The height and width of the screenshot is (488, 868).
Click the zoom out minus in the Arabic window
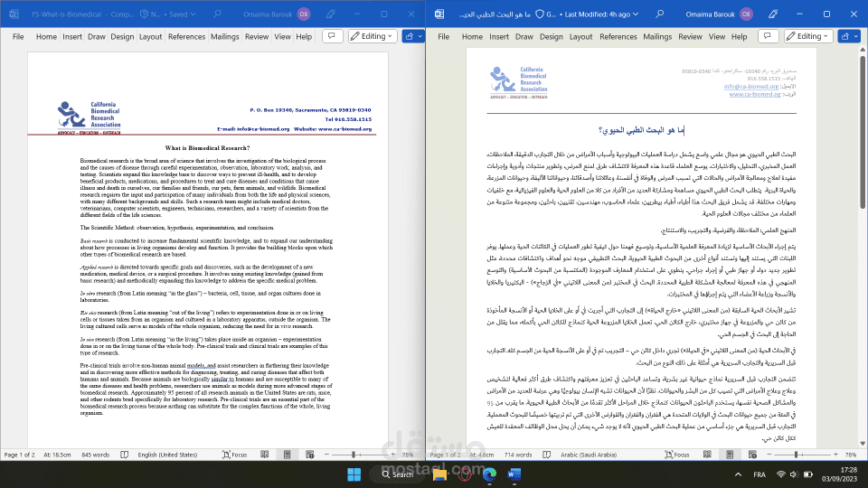(769, 455)
